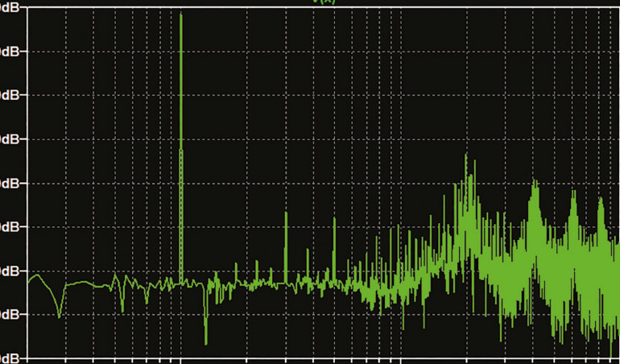This screenshot has width=620, height=364.
Task: Click the second dB axis label from bottom
Action: tap(14, 313)
